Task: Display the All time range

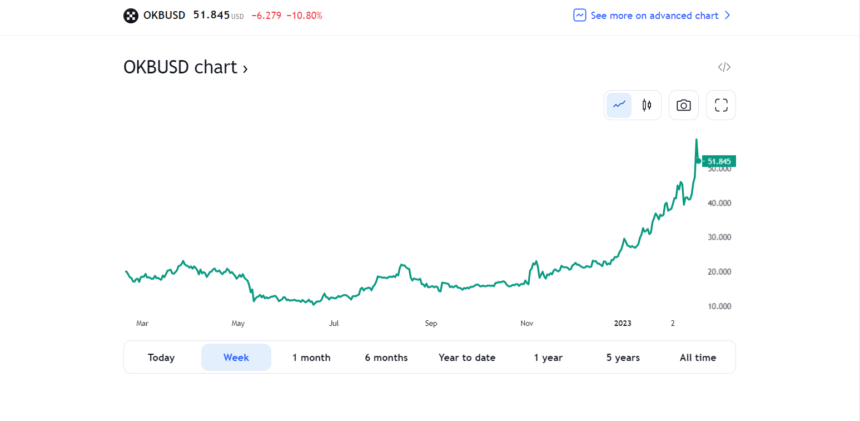Action: click(698, 358)
